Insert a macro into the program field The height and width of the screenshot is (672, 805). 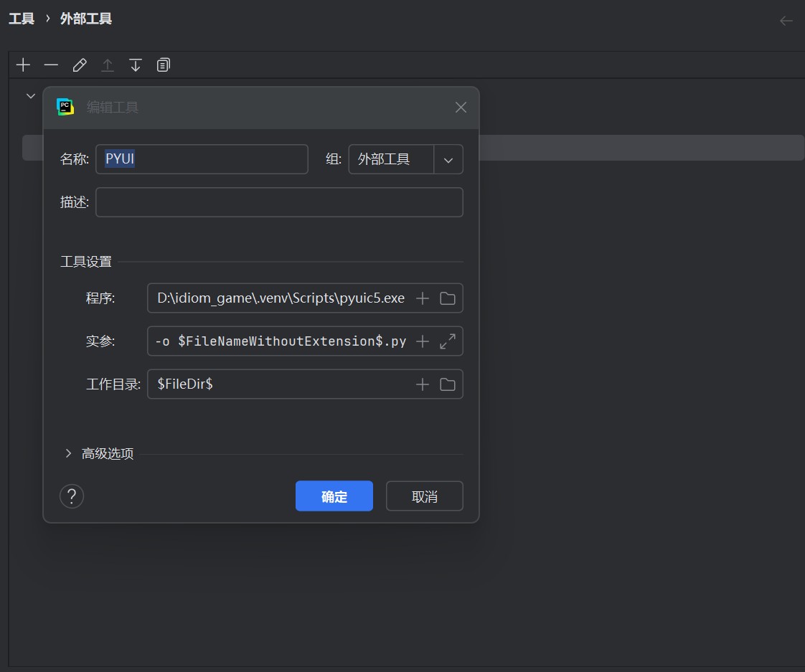[x=422, y=298]
